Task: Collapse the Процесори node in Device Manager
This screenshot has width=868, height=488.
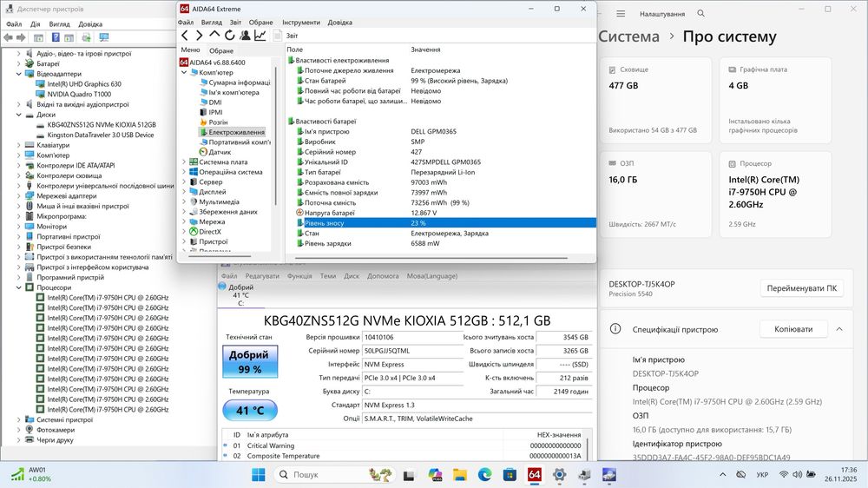Action: click(x=19, y=287)
